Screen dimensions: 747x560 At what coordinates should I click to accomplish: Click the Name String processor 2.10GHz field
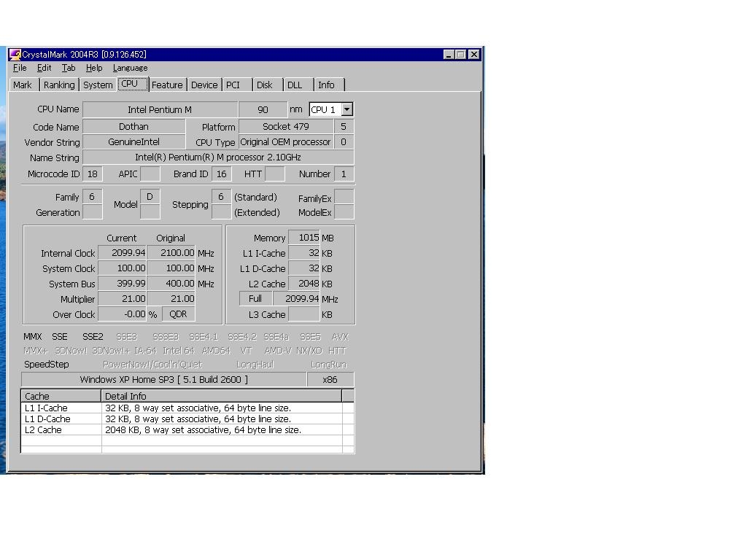[x=218, y=157]
